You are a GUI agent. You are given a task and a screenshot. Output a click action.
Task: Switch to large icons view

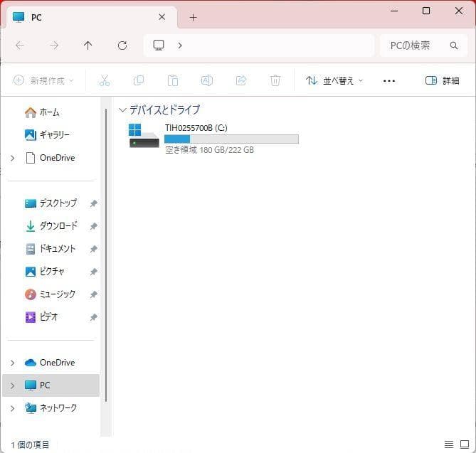coord(465,444)
